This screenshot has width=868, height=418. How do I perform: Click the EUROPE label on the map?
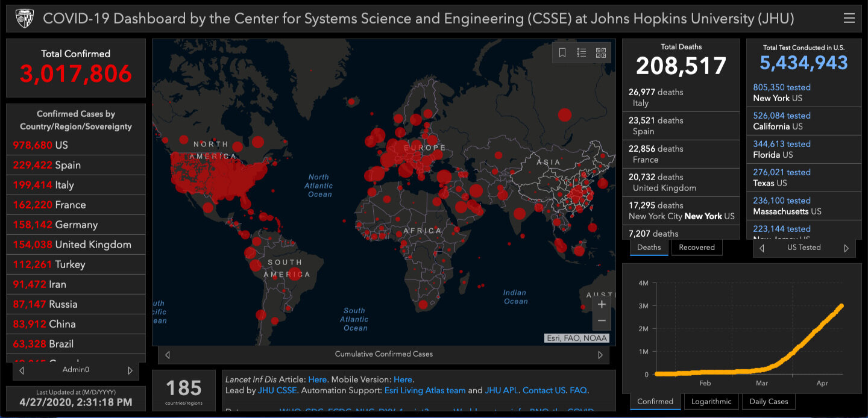click(424, 148)
